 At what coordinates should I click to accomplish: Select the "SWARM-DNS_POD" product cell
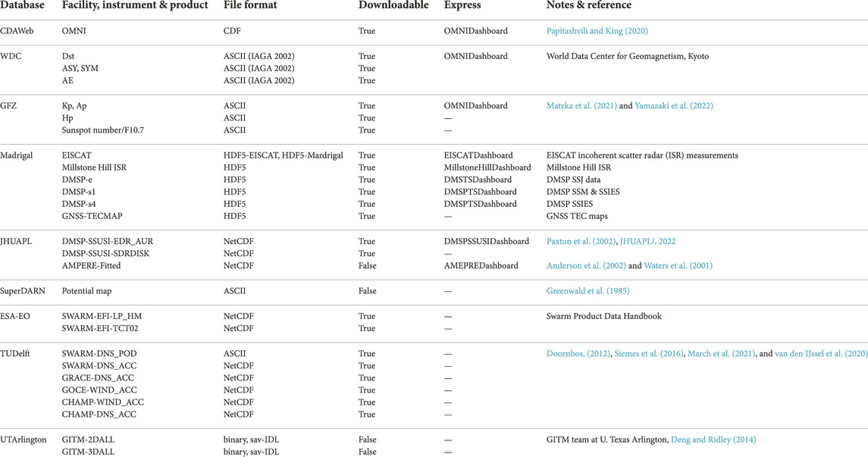(99, 353)
